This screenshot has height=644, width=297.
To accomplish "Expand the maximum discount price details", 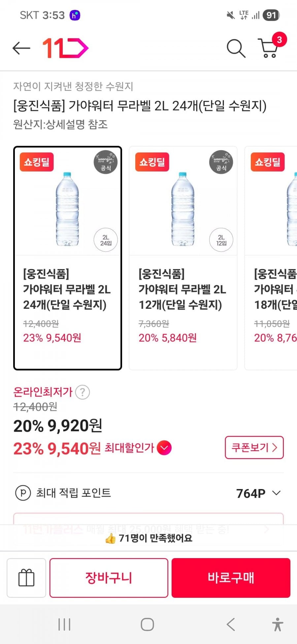I will (x=164, y=448).
